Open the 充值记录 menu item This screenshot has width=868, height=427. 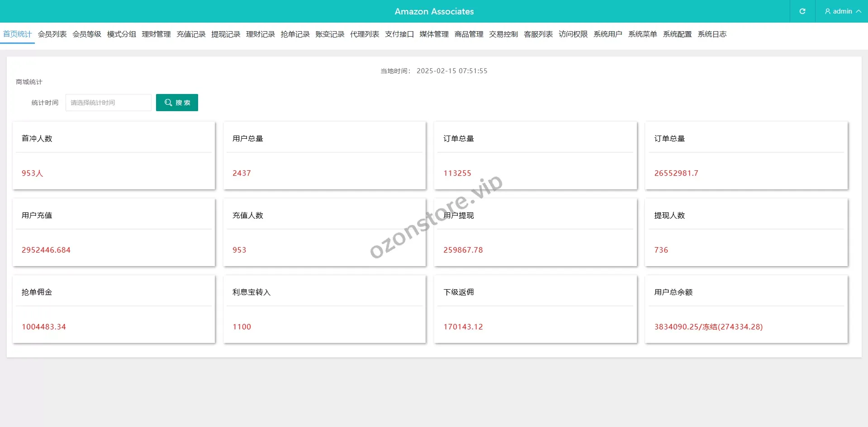tap(191, 34)
